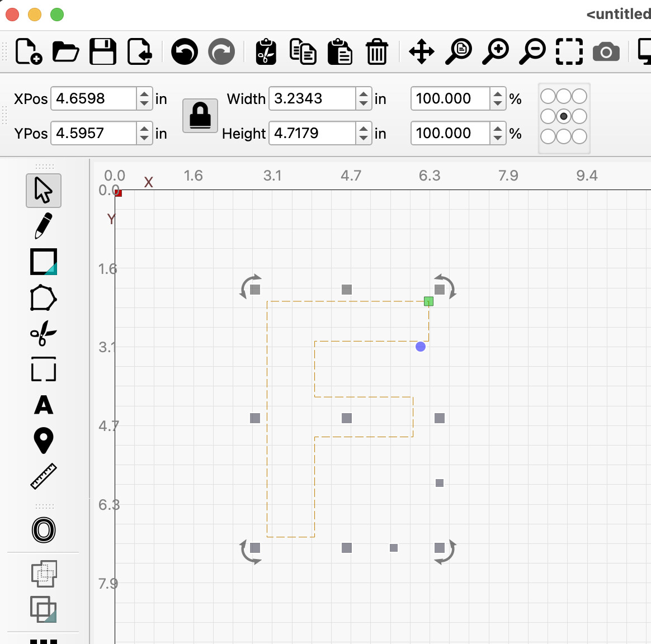Select the Draw Lines pencil tool

(44, 226)
